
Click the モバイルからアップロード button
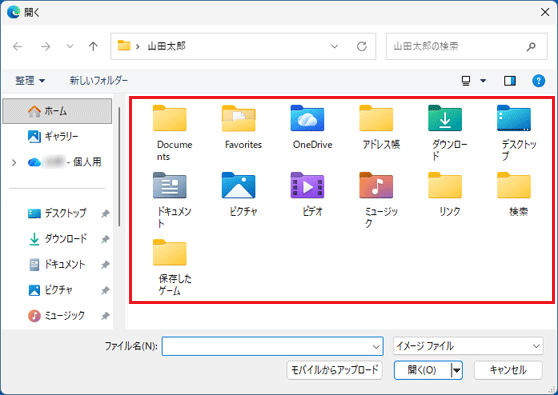tap(335, 370)
